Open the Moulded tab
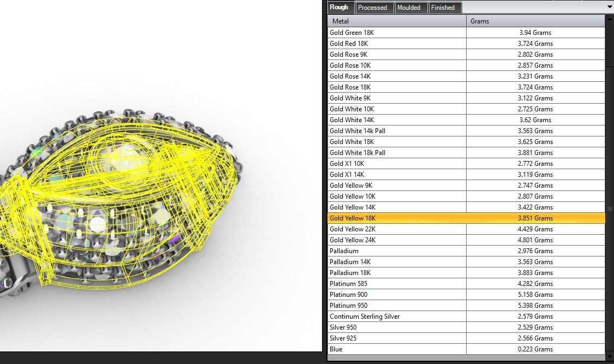Screen dimensions: 614x364 [408, 8]
